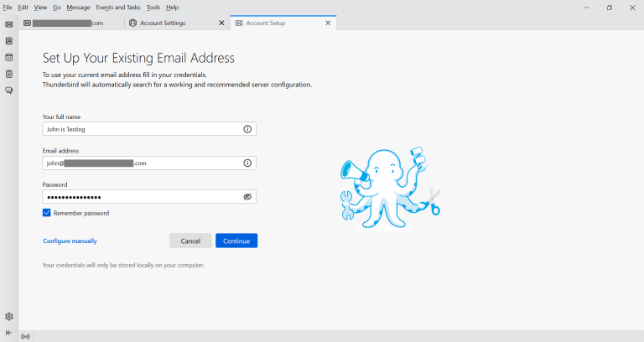Image resolution: width=644 pixels, height=342 pixels.
Task: Collapse the spaces toolbar arrow icon
Action: click(8, 333)
